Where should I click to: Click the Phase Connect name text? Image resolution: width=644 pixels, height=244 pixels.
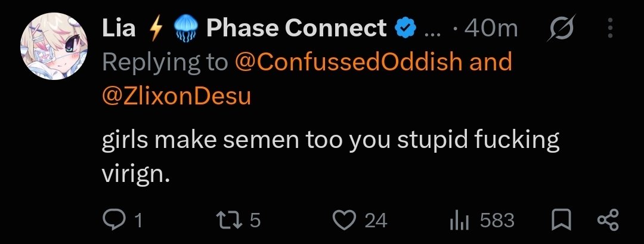[296, 28]
